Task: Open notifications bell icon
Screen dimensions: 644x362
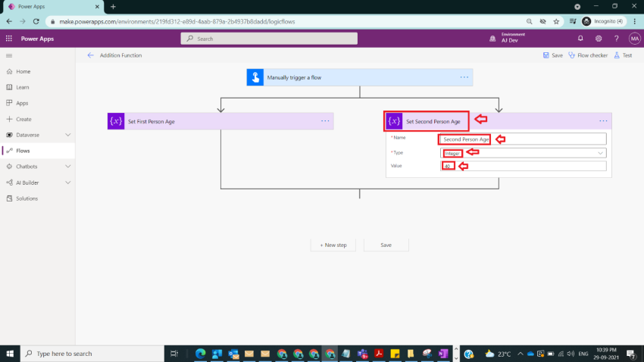Action: pos(580,39)
